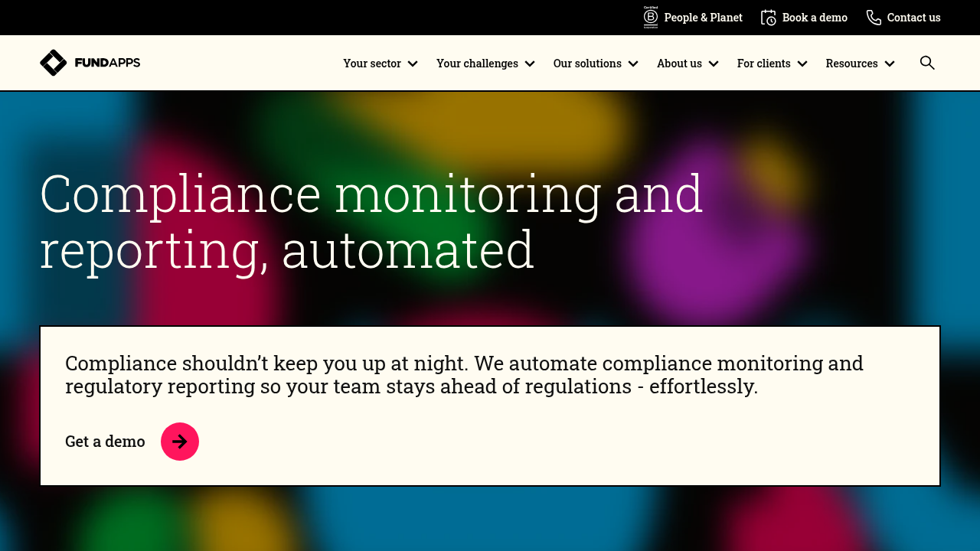Image resolution: width=980 pixels, height=551 pixels.
Task: Click the FundApps diamond logo icon
Action: point(54,63)
